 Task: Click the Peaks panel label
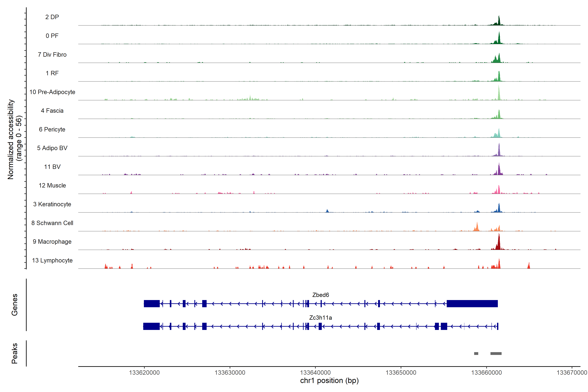[x=15, y=353]
